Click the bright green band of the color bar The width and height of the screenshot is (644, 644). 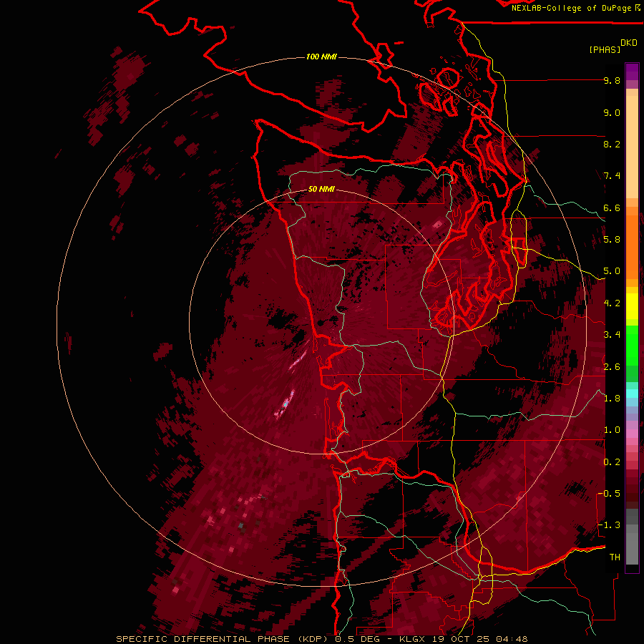click(632, 344)
